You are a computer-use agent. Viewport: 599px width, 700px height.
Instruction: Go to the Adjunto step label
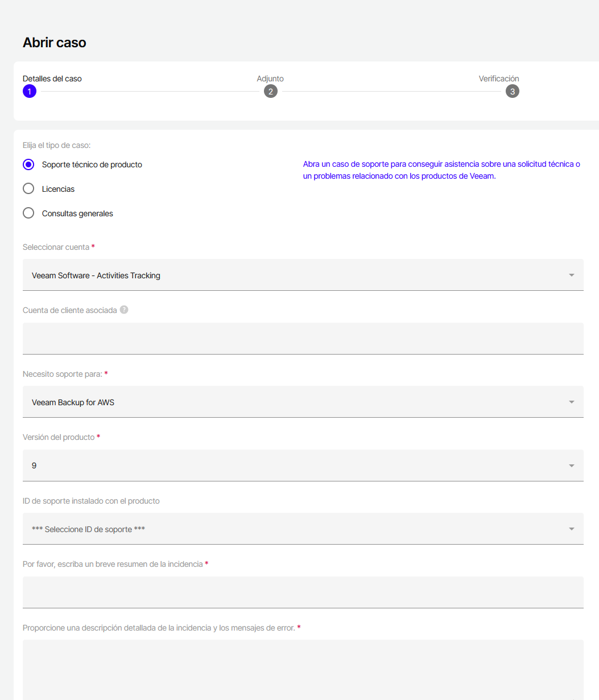pos(270,79)
